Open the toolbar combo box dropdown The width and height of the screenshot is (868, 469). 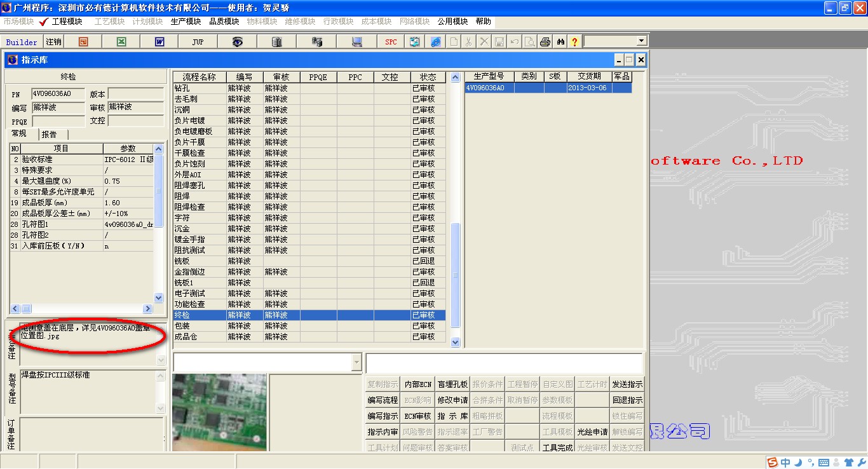click(641, 41)
